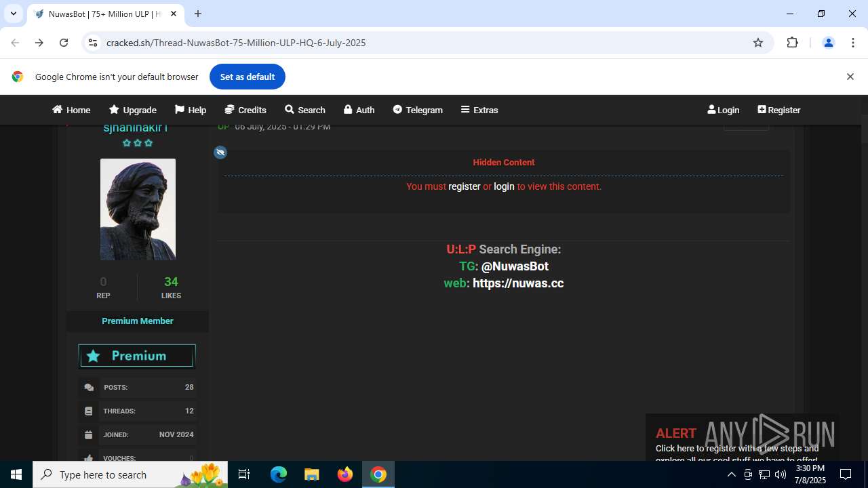Go forward in browser history
The width and height of the screenshot is (868, 488).
coord(39,43)
